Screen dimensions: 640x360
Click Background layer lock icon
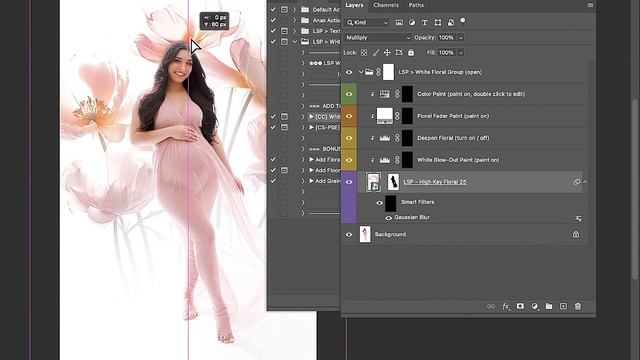[x=576, y=234]
